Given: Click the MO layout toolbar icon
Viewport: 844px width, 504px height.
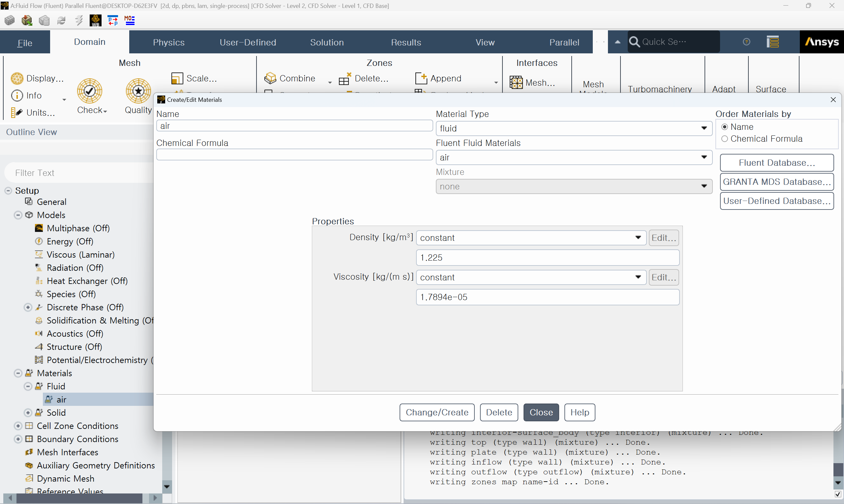Looking at the screenshot, I should tap(130, 20).
